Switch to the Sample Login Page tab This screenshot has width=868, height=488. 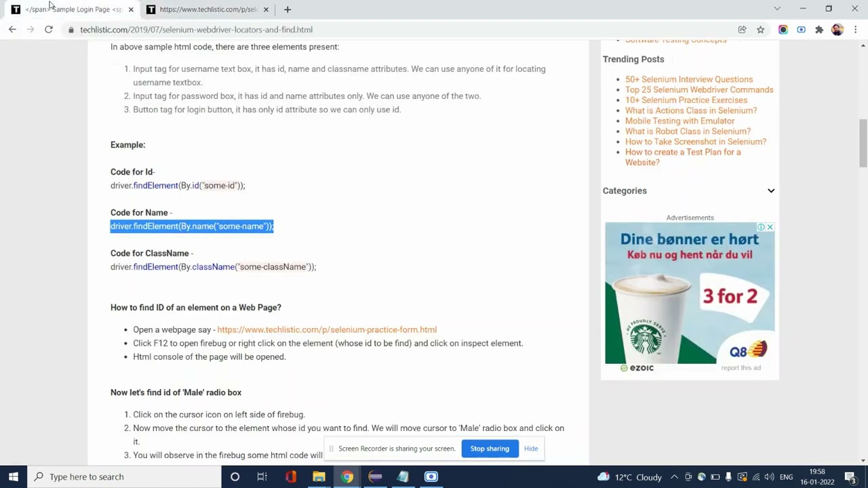tap(71, 9)
